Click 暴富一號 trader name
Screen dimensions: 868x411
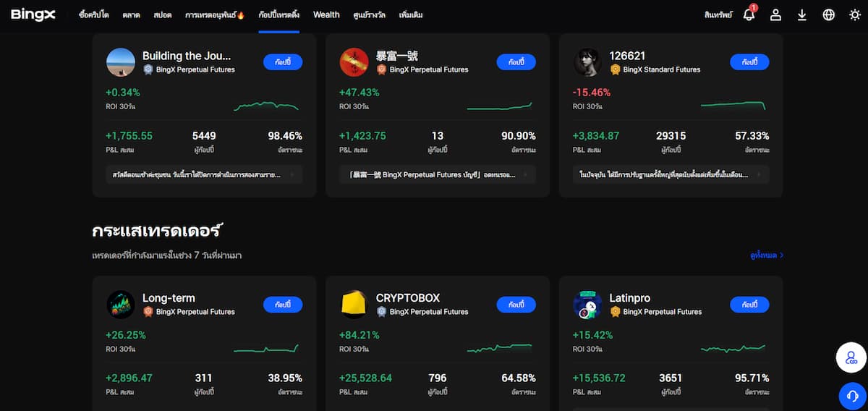(397, 56)
